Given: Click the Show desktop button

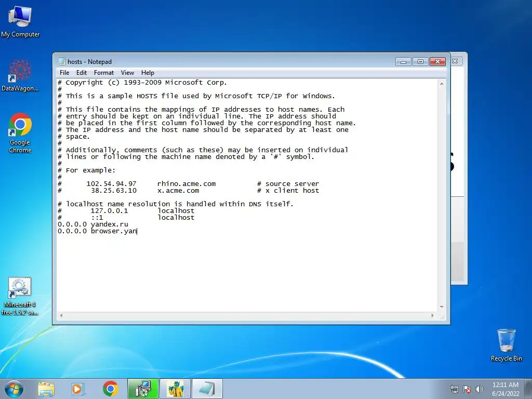Looking at the screenshot, I should [x=528, y=389].
